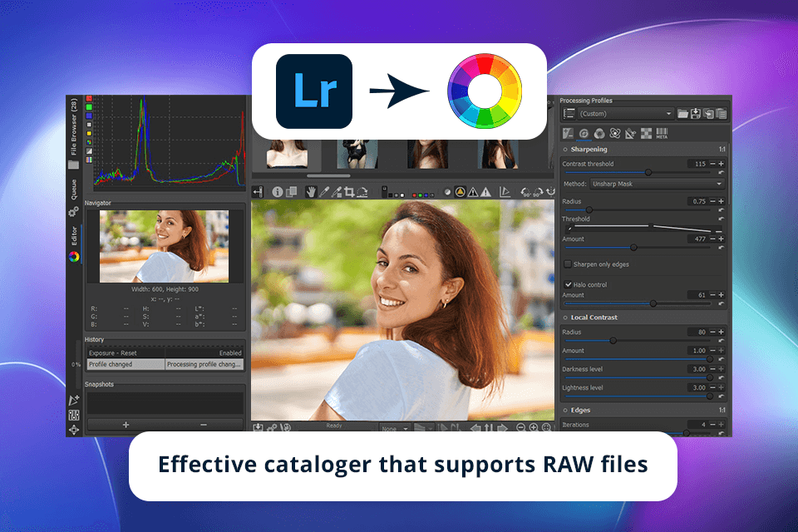Collapse the Local Contrast section

(x=594, y=318)
